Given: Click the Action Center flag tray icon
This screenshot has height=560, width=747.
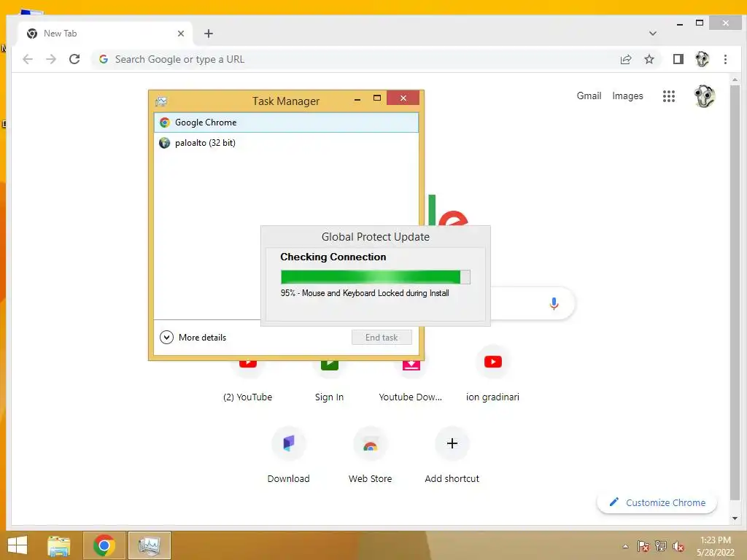Looking at the screenshot, I should (x=643, y=546).
